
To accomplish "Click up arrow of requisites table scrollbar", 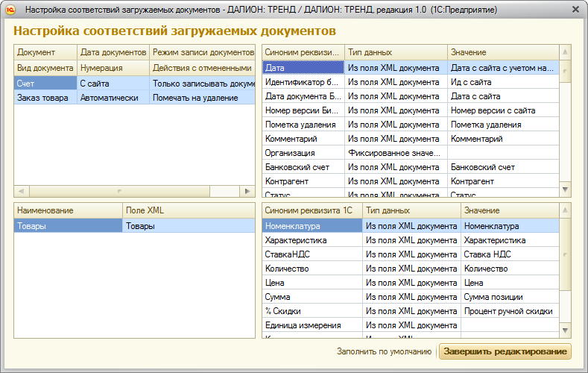I will 565,52.
